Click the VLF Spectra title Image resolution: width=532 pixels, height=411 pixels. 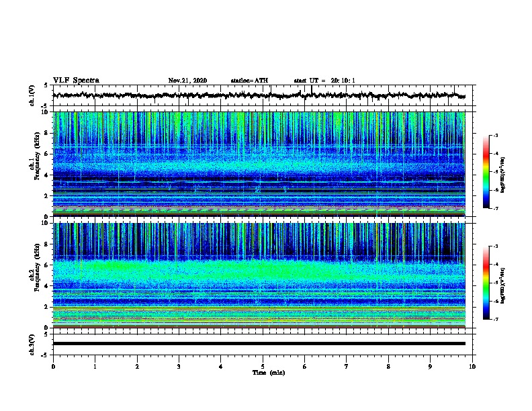click(x=76, y=81)
